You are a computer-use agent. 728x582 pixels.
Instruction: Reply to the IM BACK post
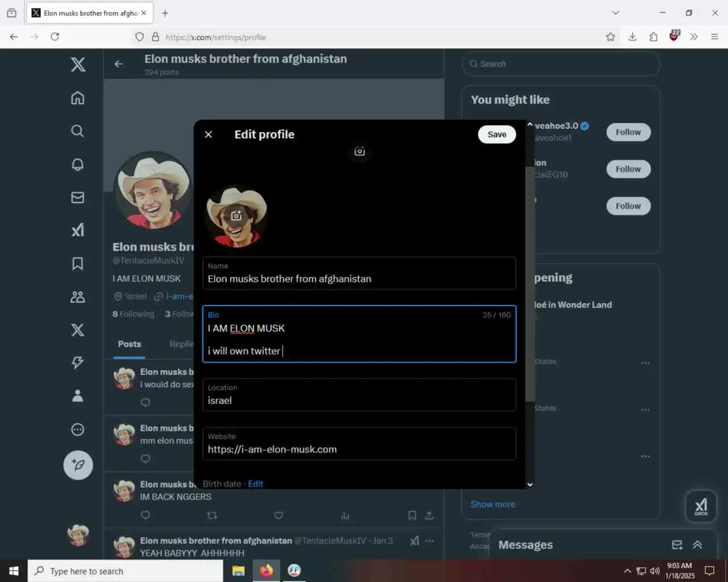click(x=146, y=516)
